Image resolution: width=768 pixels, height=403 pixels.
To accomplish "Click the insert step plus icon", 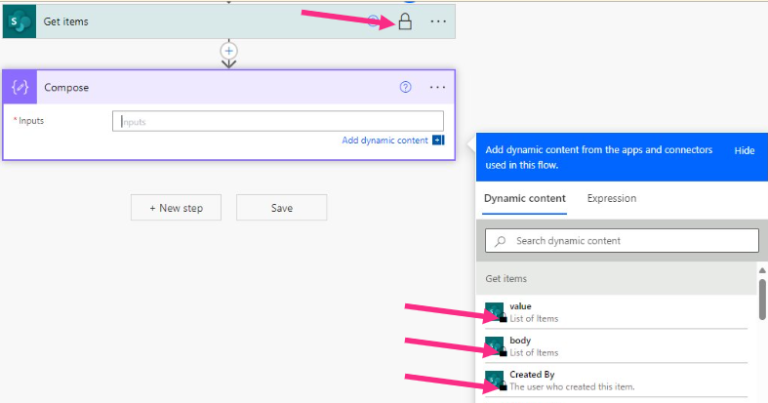I will 229,50.
